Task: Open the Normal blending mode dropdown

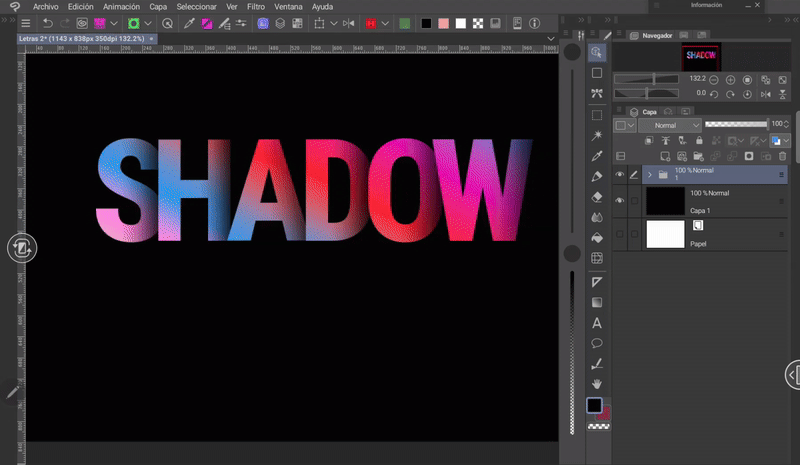Action: pos(670,125)
